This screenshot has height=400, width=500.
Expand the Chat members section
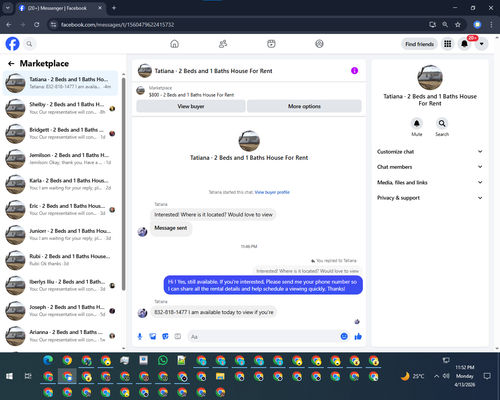point(430,167)
